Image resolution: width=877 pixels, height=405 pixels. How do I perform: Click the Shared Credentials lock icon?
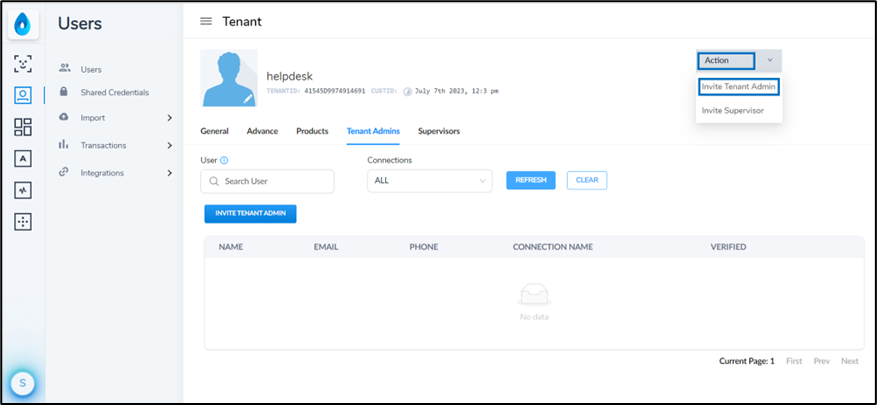tap(64, 91)
